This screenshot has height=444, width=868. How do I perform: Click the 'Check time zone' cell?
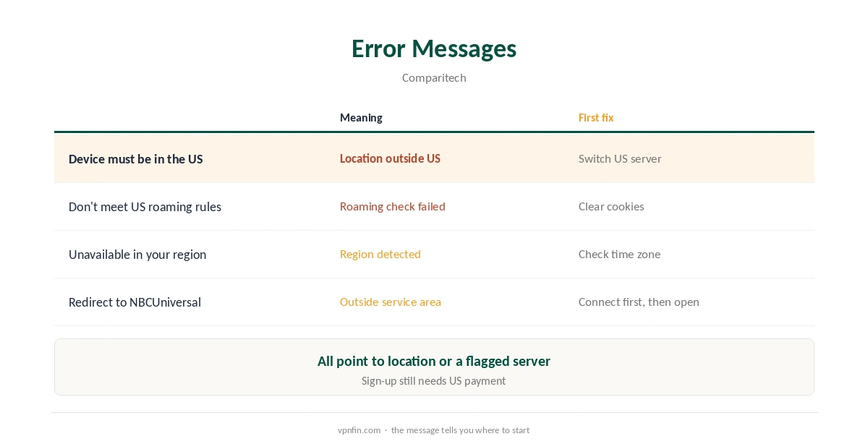click(619, 254)
